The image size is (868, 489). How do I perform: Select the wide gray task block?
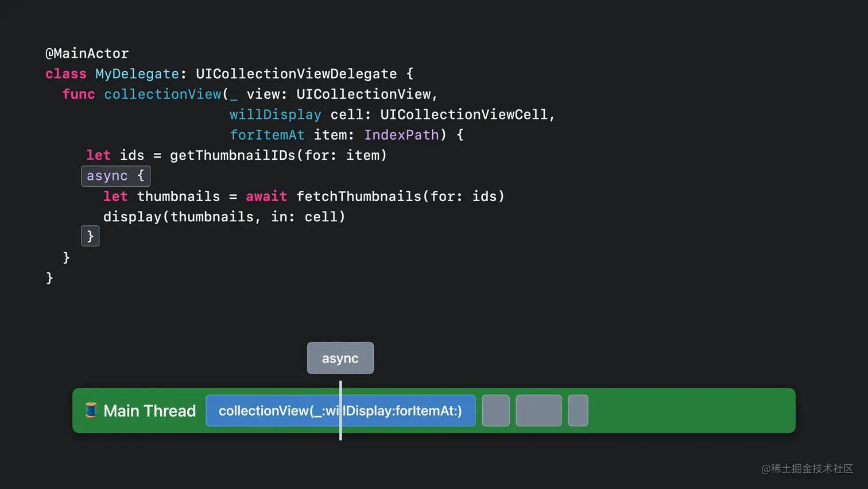tap(538, 410)
